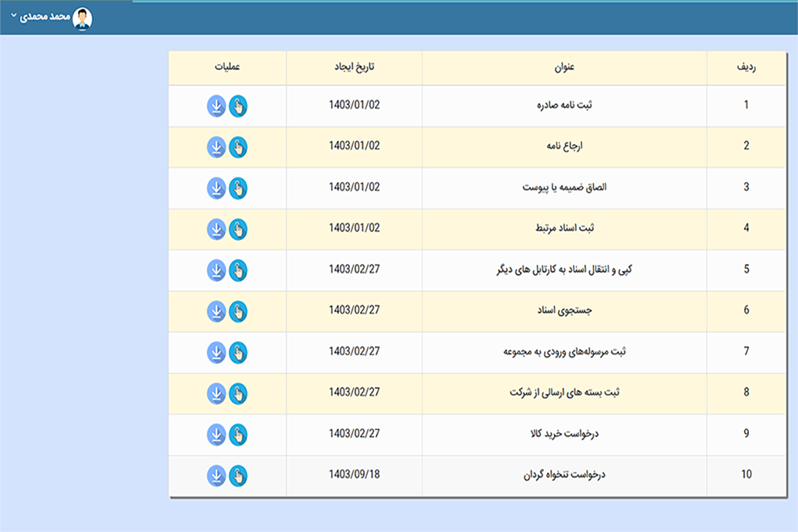
Task: Click the hand-pointer icon for ارجاع نامه
Action: pos(238,147)
